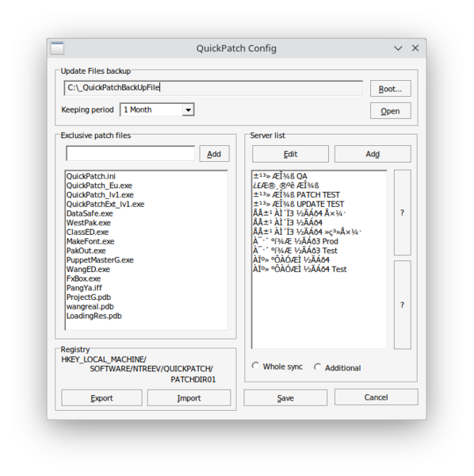Click the exclusive patch file name input
Image resolution: width=474 pixels, height=476 pixels.
coord(131,154)
